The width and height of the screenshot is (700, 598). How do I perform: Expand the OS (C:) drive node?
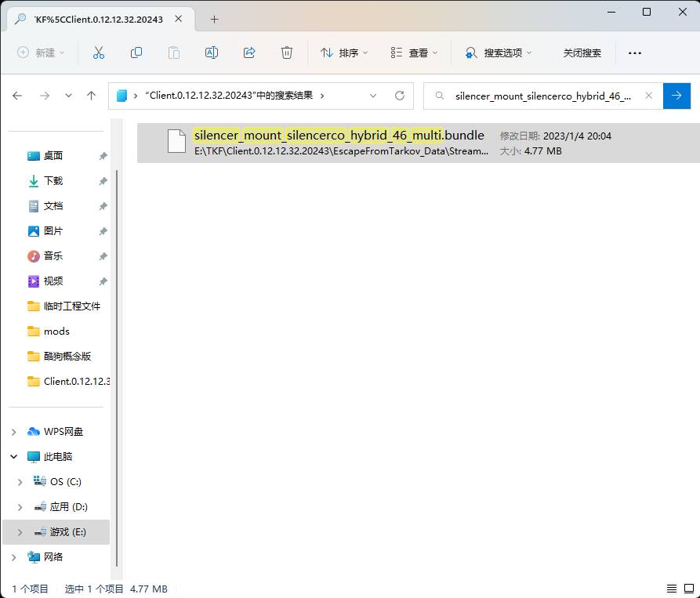click(x=20, y=482)
